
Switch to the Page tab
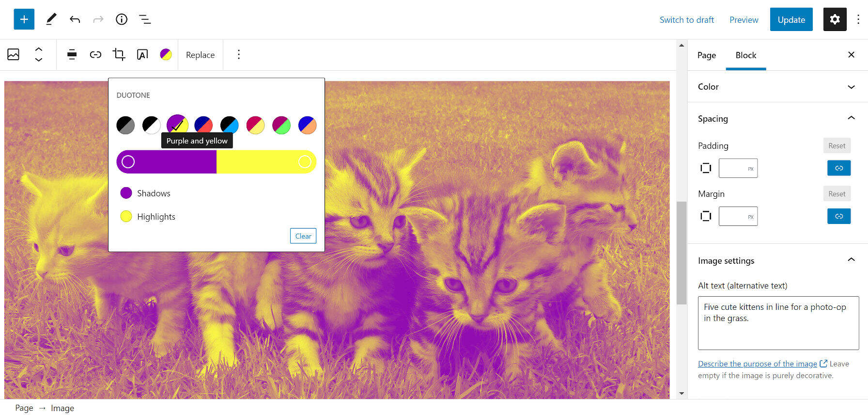click(707, 55)
